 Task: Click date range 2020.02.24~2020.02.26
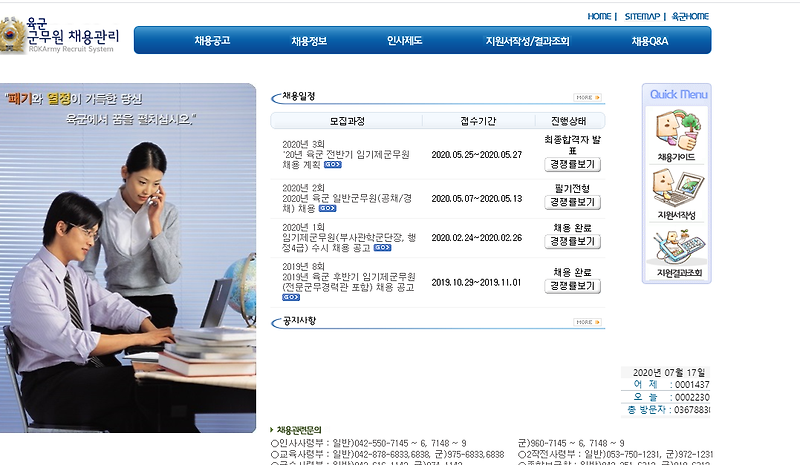click(x=477, y=238)
